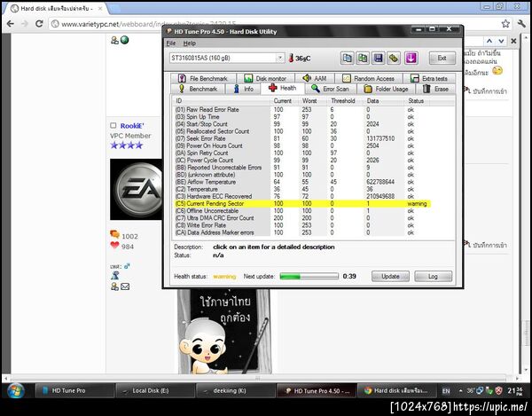Switch to the Error Scan tab
This screenshot has width=532, height=416.
331,89
